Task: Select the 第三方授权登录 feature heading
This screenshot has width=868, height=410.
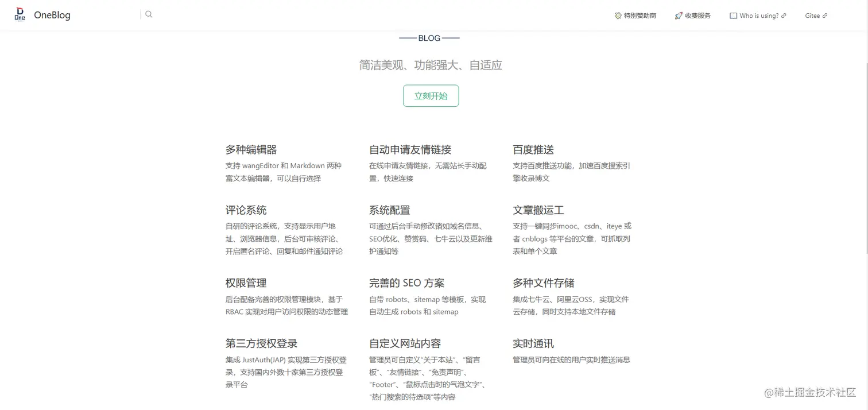Action: tap(261, 343)
